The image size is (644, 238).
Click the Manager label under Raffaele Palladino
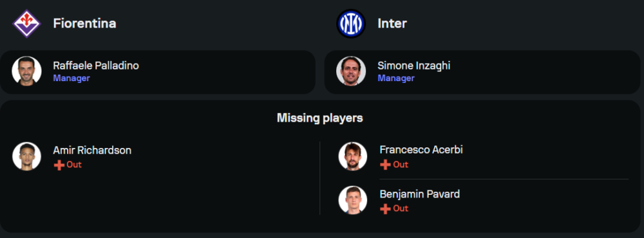coord(71,78)
